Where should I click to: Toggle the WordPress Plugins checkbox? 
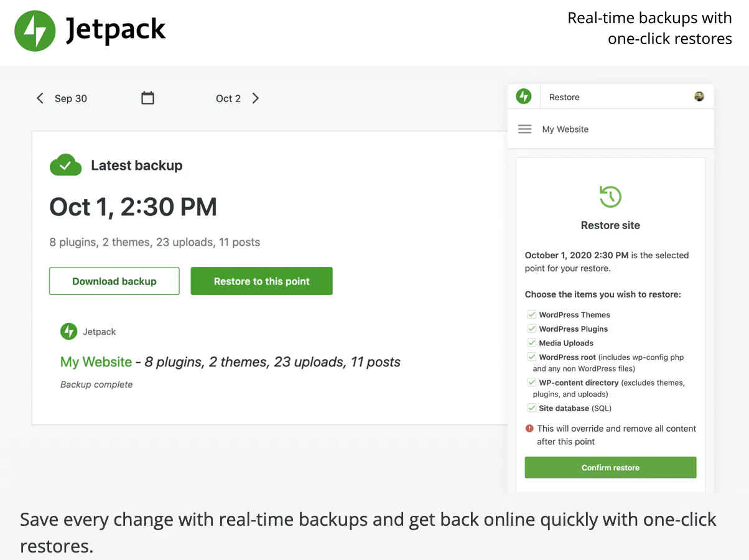532,329
